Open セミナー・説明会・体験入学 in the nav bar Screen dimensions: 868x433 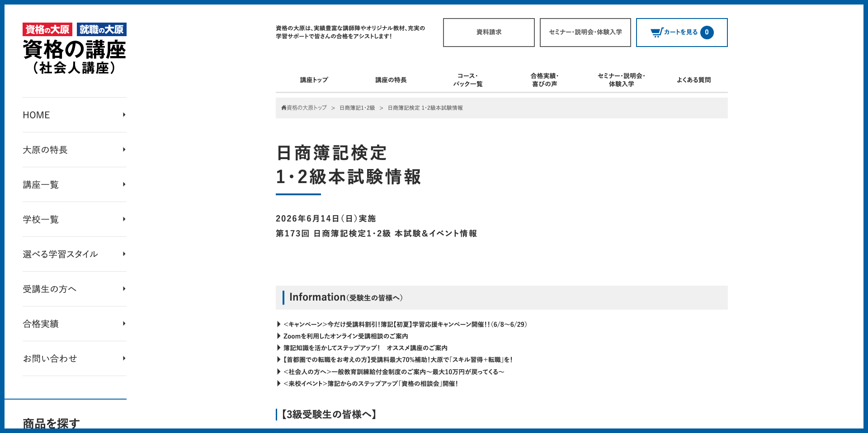click(x=622, y=80)
